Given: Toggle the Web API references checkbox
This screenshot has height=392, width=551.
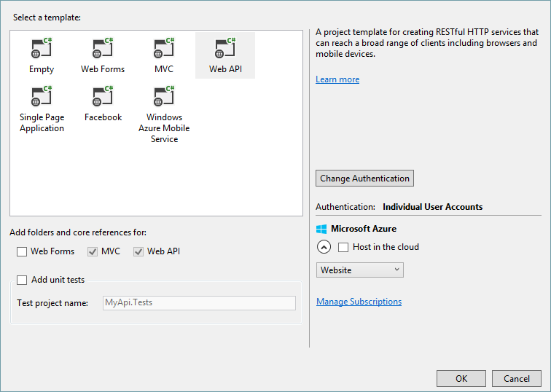Looking at the screenshot, I should pos(138,251).
